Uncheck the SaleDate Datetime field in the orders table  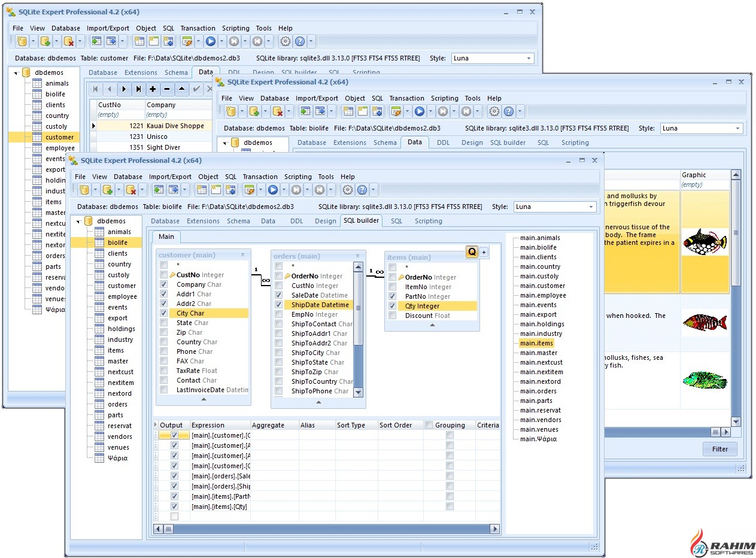(278, 295)
